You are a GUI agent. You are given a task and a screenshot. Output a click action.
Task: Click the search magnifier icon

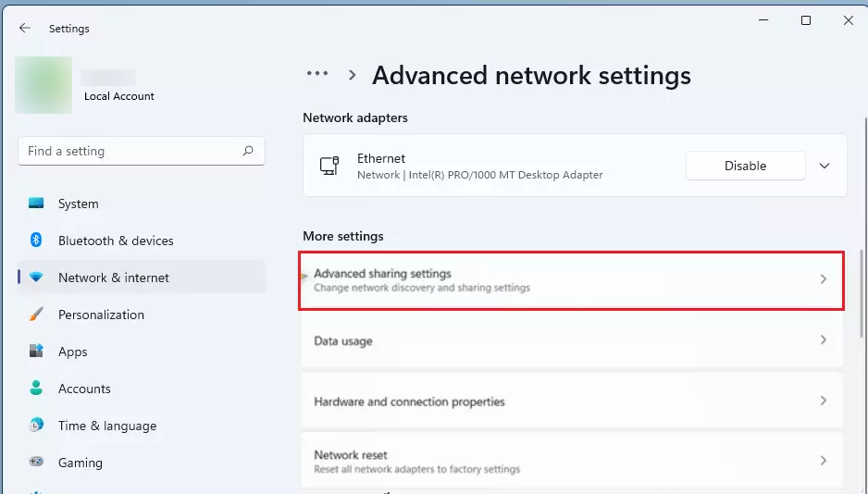click(x=248, y=151)
